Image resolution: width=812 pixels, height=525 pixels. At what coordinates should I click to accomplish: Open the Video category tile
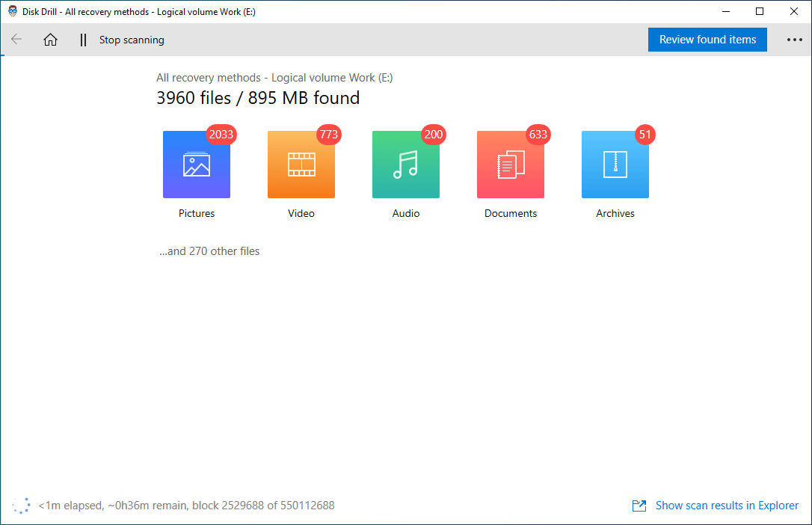[301, 164]
